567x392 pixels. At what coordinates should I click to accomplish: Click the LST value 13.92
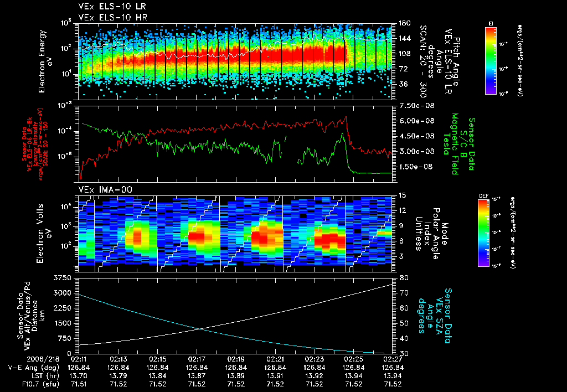point(315,376)
